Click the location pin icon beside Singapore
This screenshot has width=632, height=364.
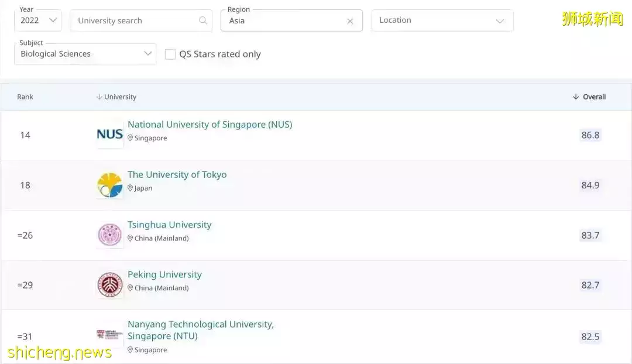click(x=130, y=138)
